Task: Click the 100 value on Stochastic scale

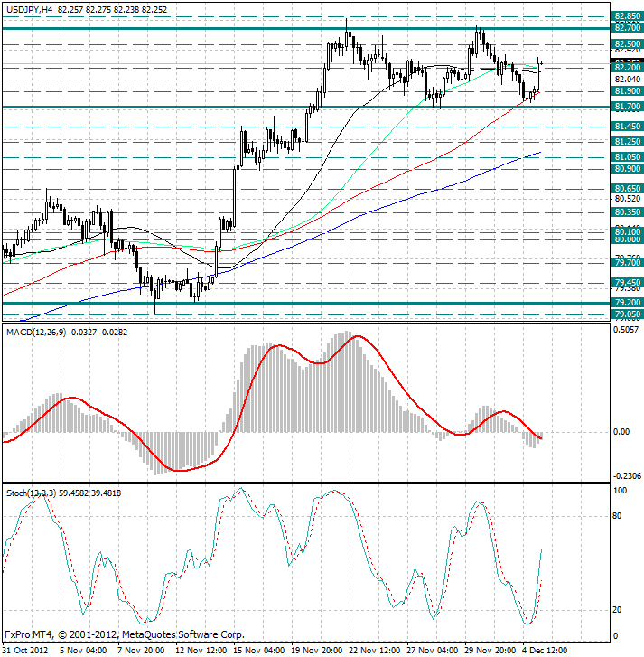Action: (x=620, y=491)
